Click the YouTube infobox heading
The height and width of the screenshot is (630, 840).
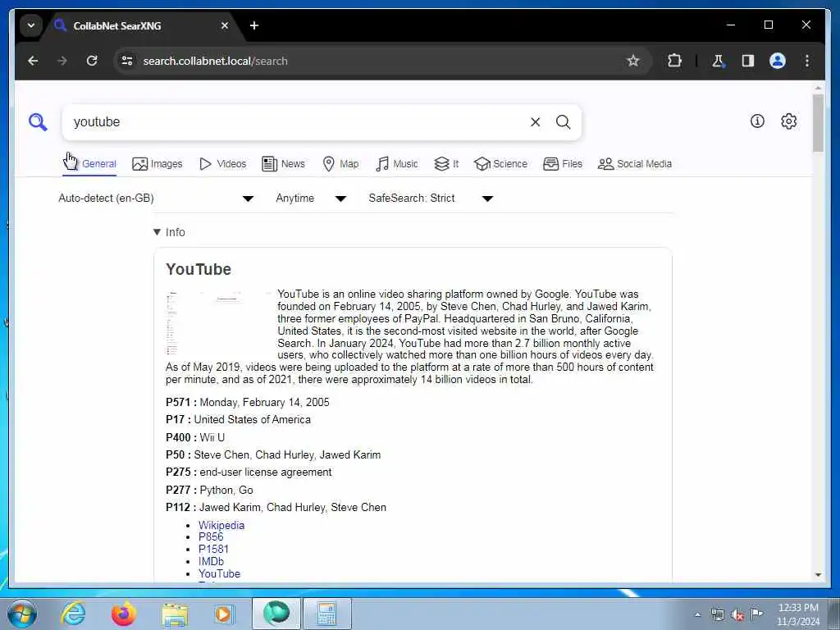[x=199, y=269]
